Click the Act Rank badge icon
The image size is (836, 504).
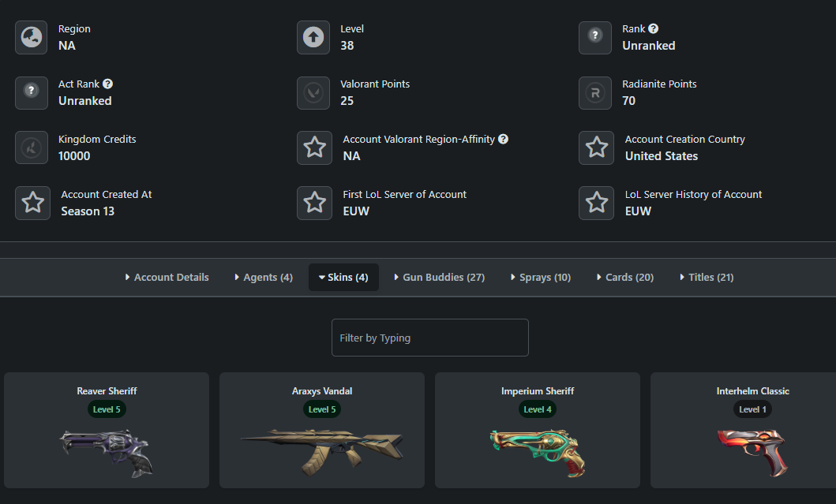coord(32,93)
